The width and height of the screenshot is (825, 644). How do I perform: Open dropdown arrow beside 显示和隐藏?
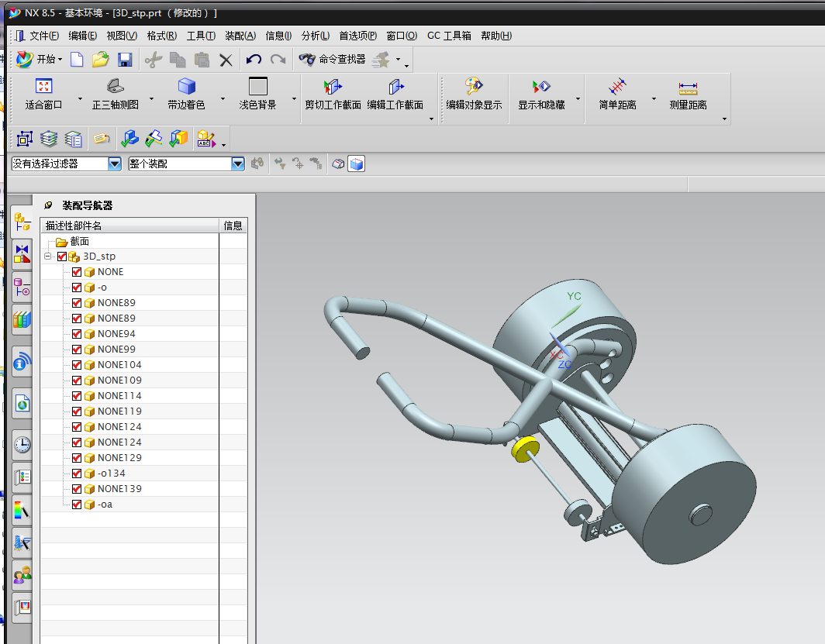click(578, 99)
